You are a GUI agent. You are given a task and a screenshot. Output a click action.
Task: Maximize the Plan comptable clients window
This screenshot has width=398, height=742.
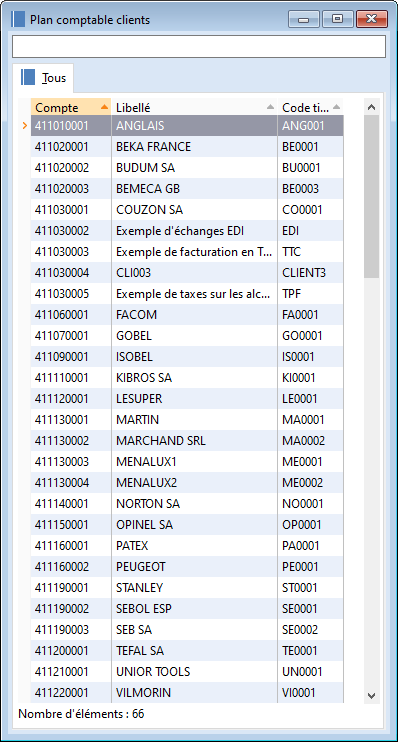(x=337, y=19)
